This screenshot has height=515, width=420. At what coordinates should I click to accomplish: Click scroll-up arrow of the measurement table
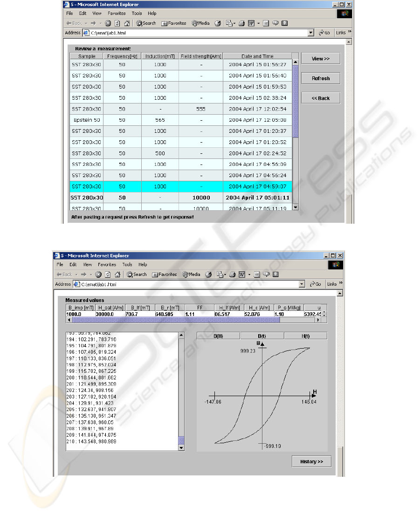[295, 62]
